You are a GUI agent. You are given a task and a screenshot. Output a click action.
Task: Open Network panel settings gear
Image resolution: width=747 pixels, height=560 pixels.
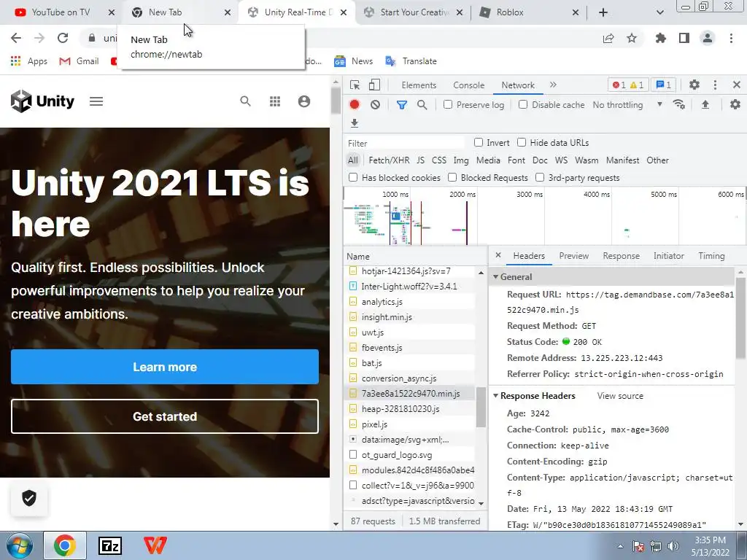tap(735, 104)
